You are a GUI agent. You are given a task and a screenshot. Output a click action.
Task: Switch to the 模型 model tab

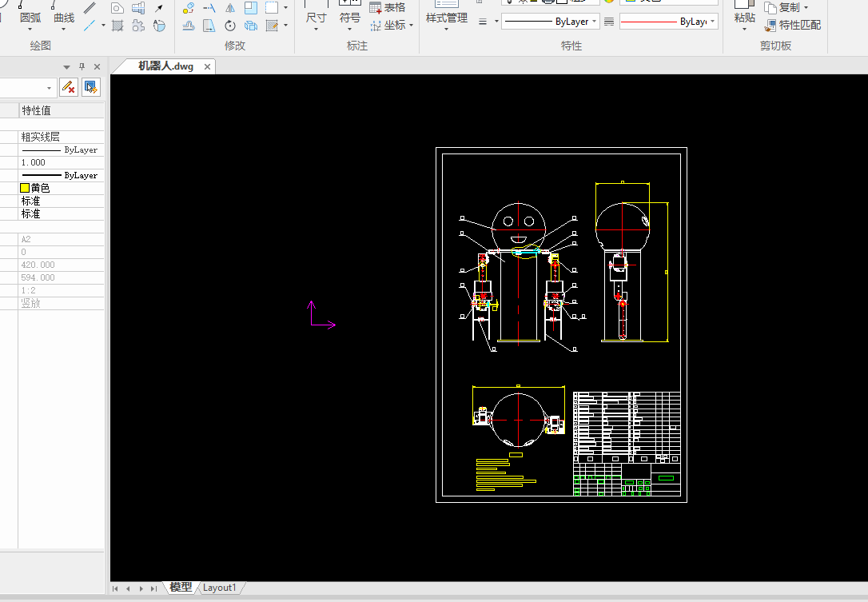[x=181, y=587]
